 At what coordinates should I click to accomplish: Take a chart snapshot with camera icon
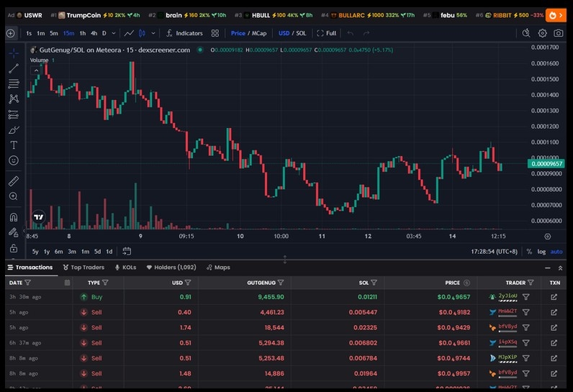click(x=558, y=33)
